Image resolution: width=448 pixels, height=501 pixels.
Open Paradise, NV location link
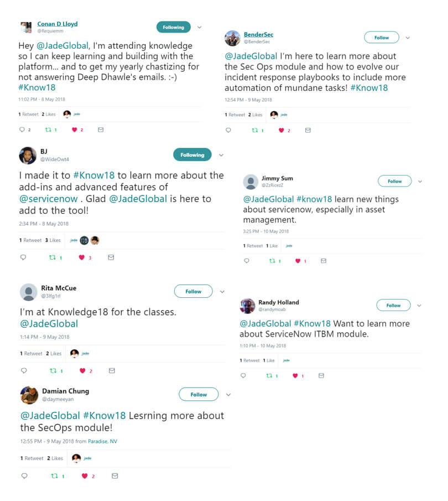click(x=102, y=441)
